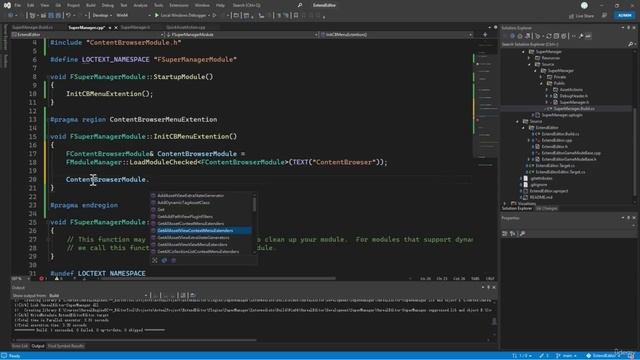
Task: Toggle Alphabetical view in Properties panel
Action: coord(513,233)
